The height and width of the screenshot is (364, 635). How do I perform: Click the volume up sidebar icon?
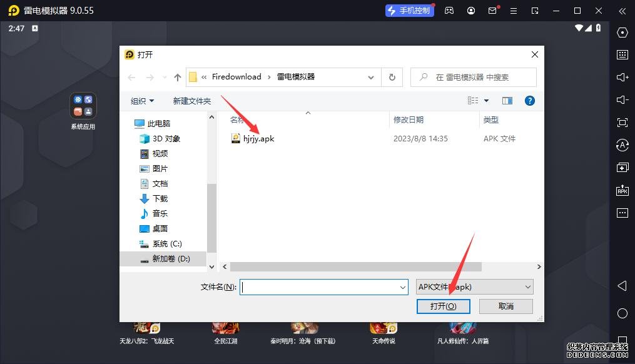(x=622, y=78)
